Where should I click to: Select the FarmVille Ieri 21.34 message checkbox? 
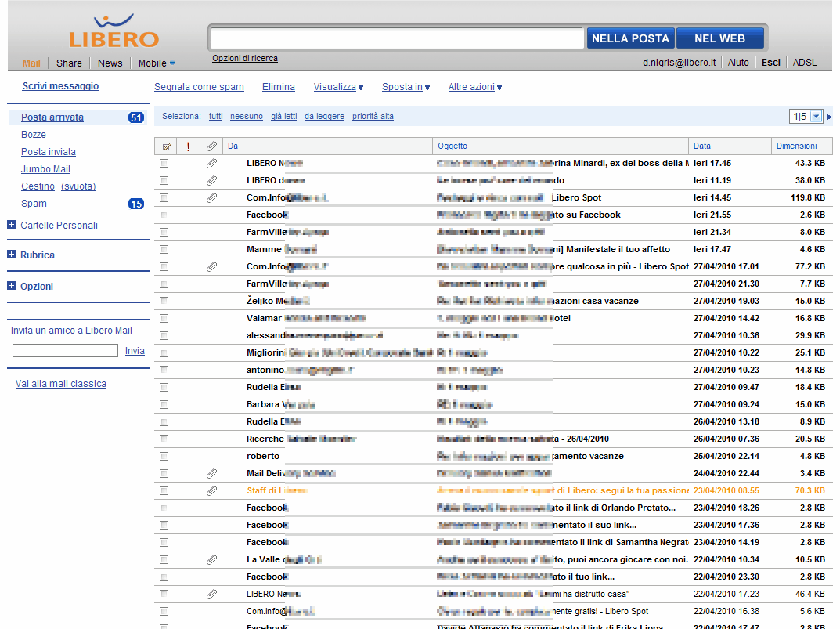point(164,232)
